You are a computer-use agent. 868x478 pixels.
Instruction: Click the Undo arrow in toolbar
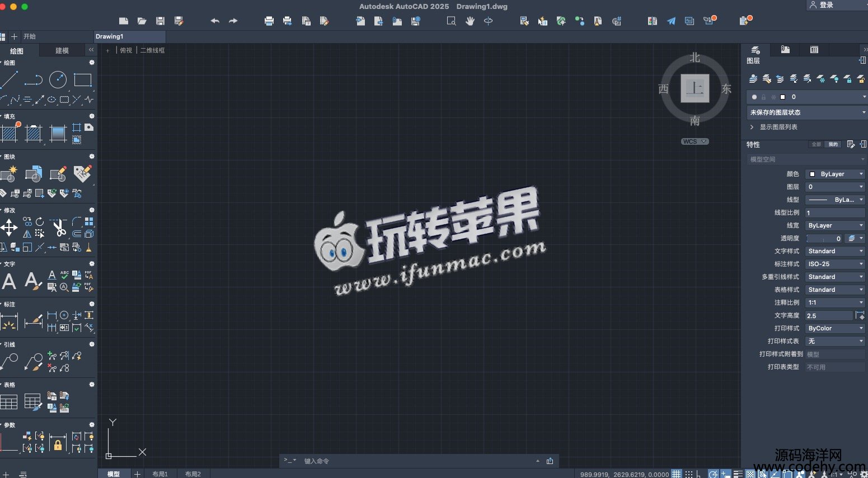[x=215, y=21]
